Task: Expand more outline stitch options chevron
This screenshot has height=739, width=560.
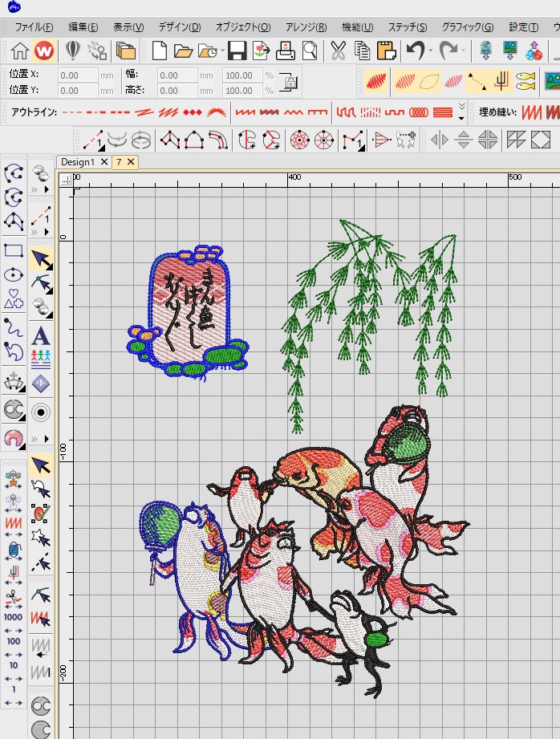Action: (462, 112)
